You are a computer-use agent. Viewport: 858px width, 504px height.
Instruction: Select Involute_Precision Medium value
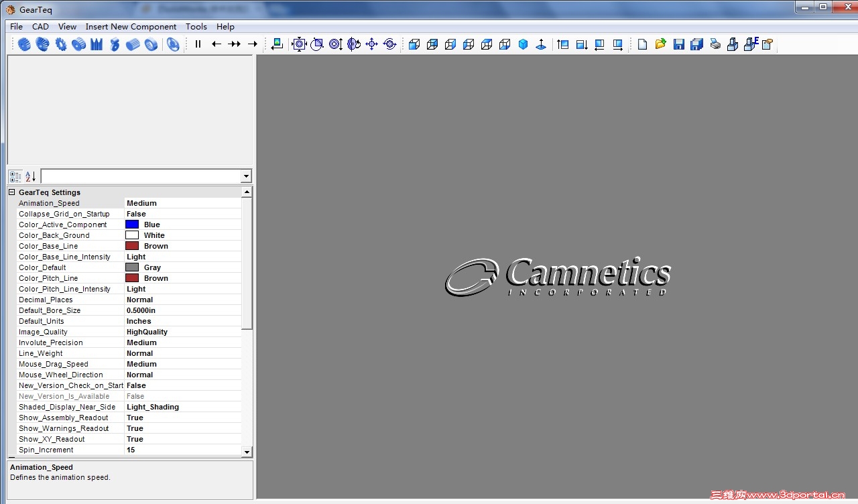182,342
